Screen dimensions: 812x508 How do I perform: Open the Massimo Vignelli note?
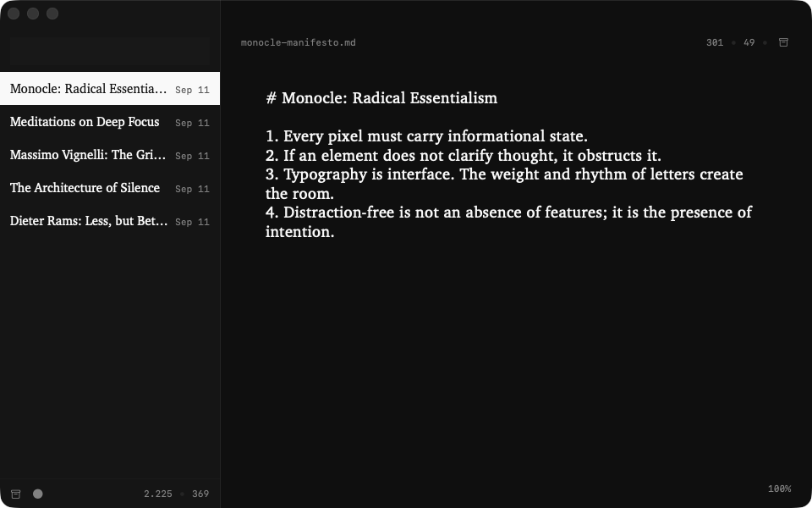[110, 155]
